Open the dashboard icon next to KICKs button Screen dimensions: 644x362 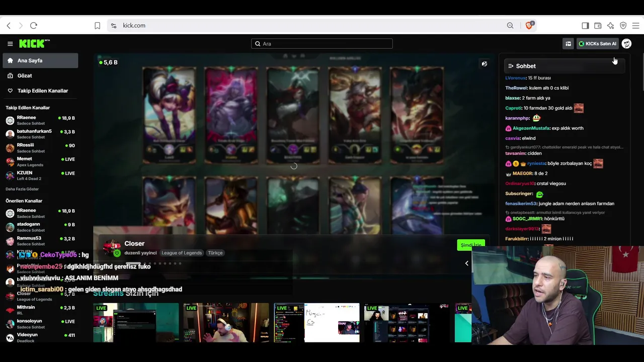[x=568, y=44]
